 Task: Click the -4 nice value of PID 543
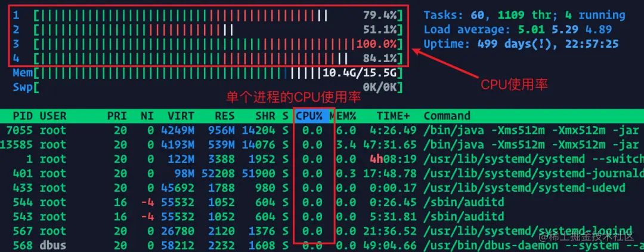pyautogui.click(x=147, y=217)
